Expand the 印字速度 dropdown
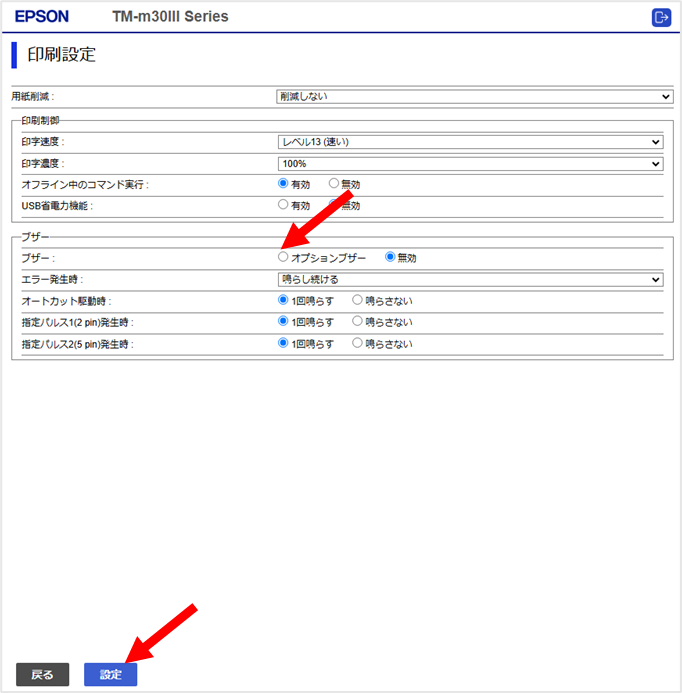Viewport: 682px width, 693px height. click(470, 142)
